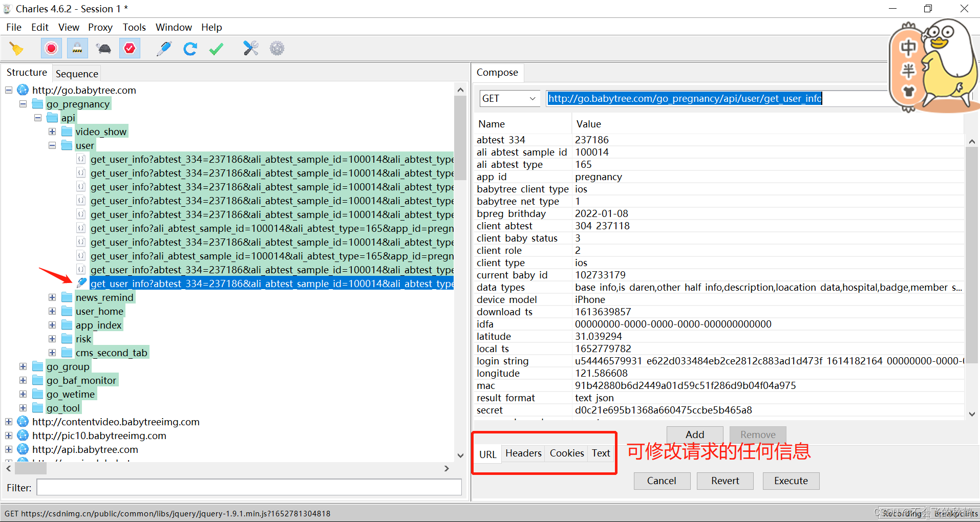Screen dimensions: 980x522
Task: Expand contentvideo.babytreeimg.com host
Action: pyautogui.click(x=9, y=422)
